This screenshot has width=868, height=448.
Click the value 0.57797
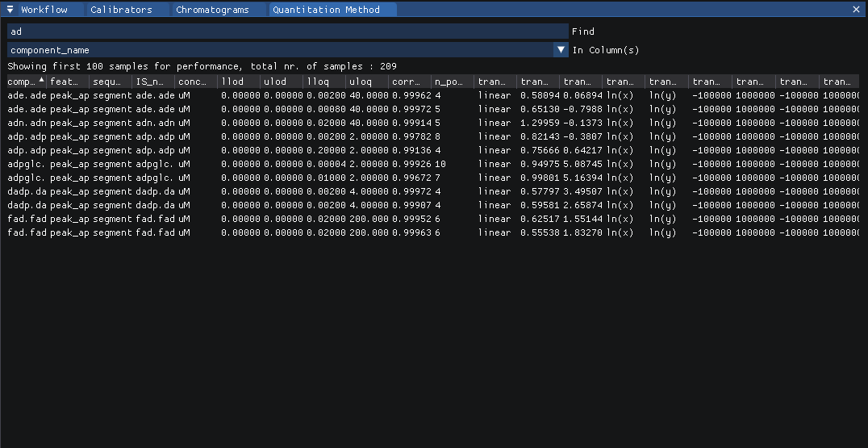tap(540, 191)
